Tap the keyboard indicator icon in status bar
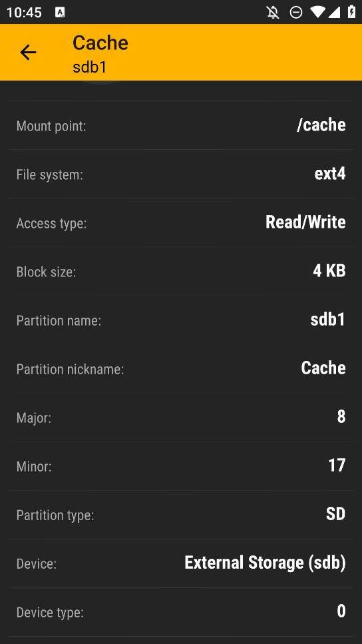 [60, 13]
